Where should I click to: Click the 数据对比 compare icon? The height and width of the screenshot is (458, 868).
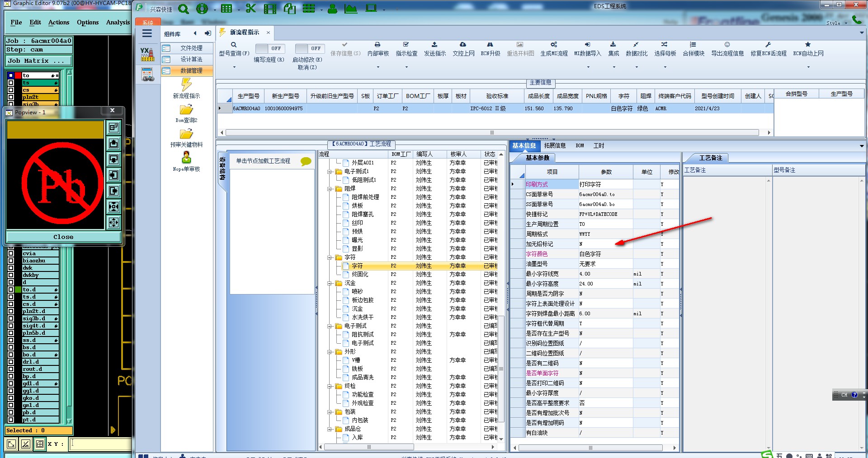636,45
